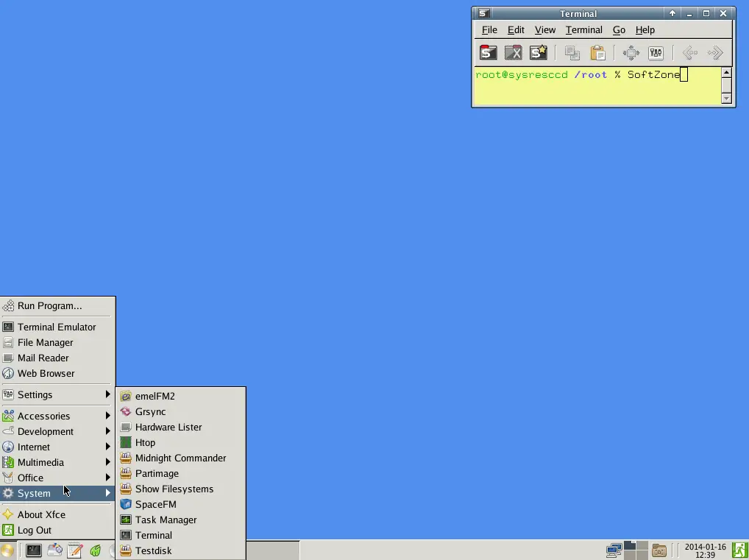
Task: Click the terminal text area with SoftZone
Action: [597, 85]
